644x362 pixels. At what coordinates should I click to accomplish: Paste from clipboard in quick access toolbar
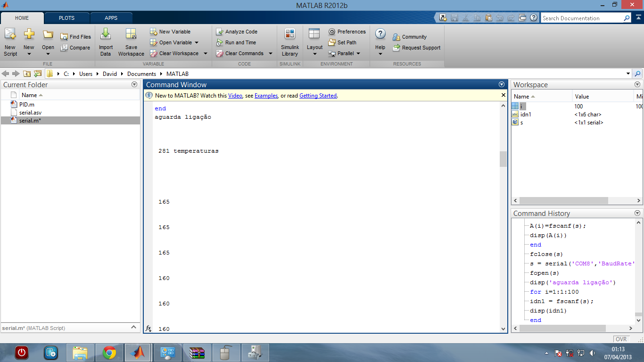(489, 17)
